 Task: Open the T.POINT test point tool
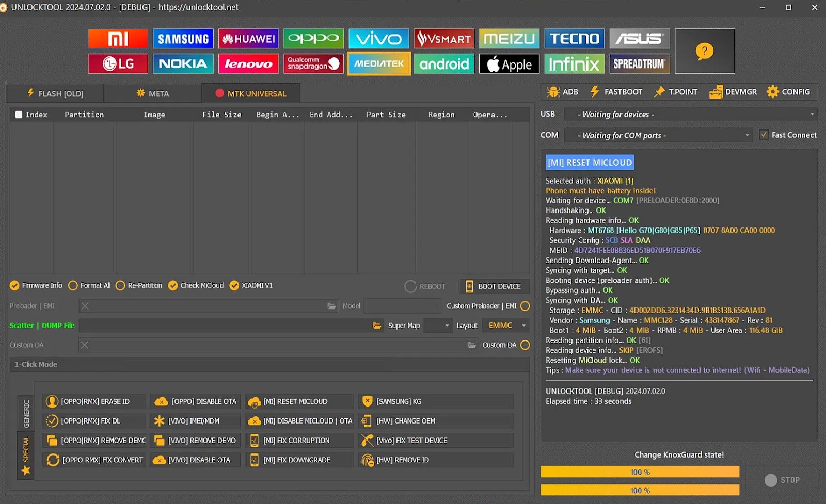click(676, 92)
